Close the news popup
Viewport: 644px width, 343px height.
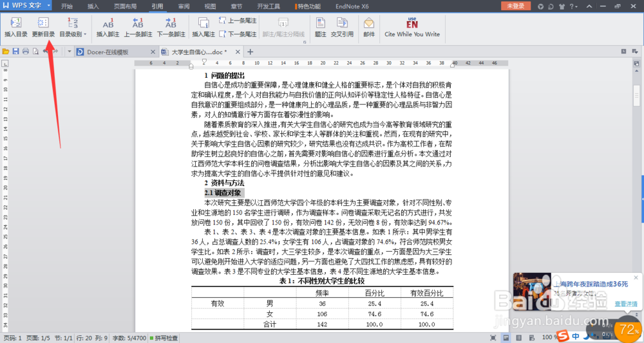pos(636,278)
